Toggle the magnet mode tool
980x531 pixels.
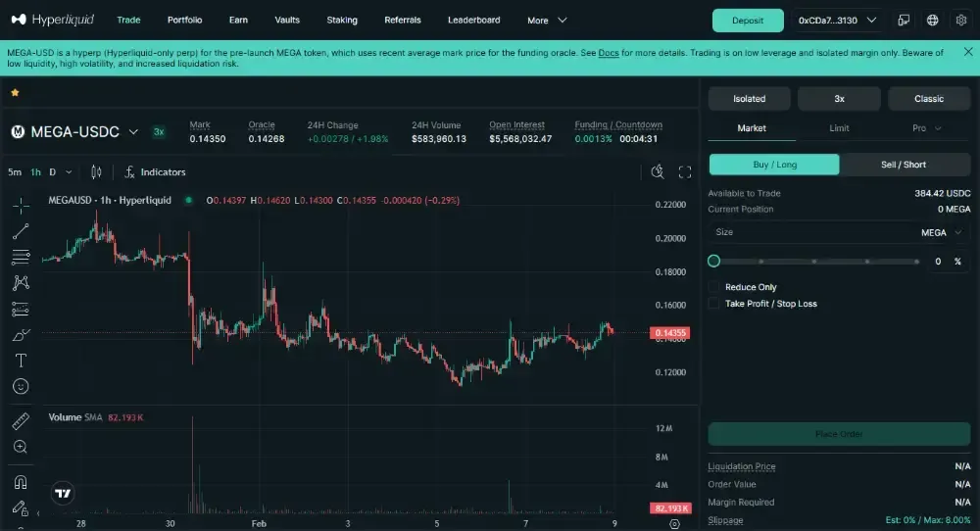(21, 482)
